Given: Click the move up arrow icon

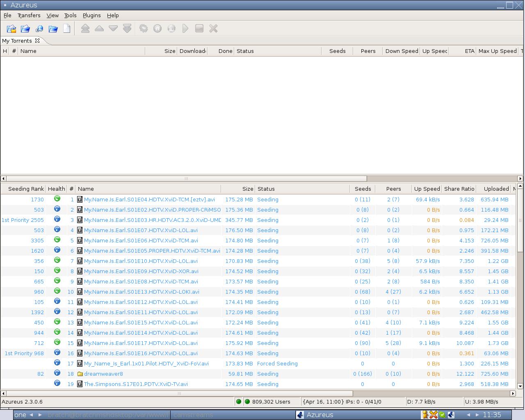Looking at the screenshot, I should [99, 29].
